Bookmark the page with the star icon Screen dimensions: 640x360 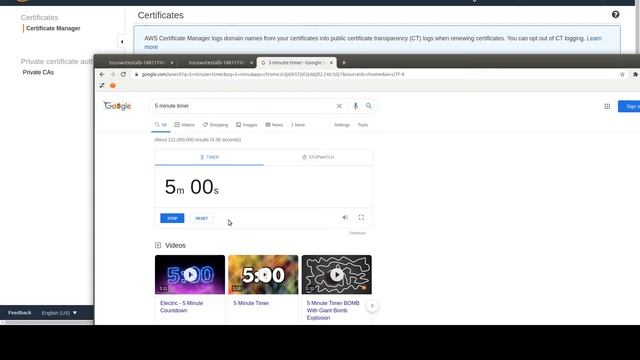(622, 74)
